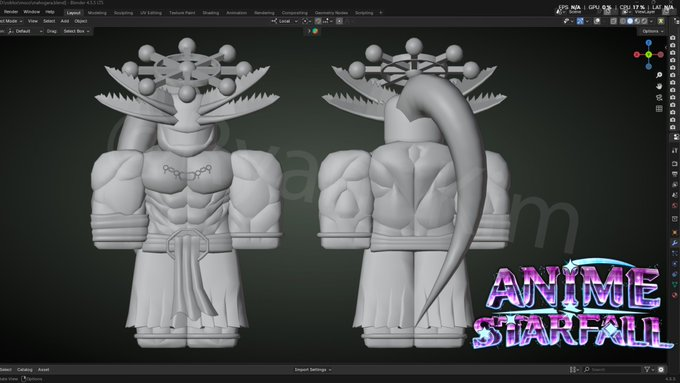Toggle viewport gizmos (blue highlighted button)

point(580,21)
